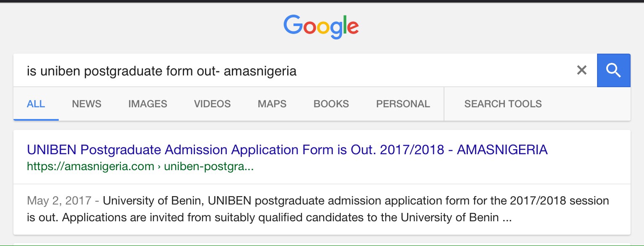The image size is (644, 246).
Task: Click the green amasnigeria.com URL
Action: tap(91, 167)
